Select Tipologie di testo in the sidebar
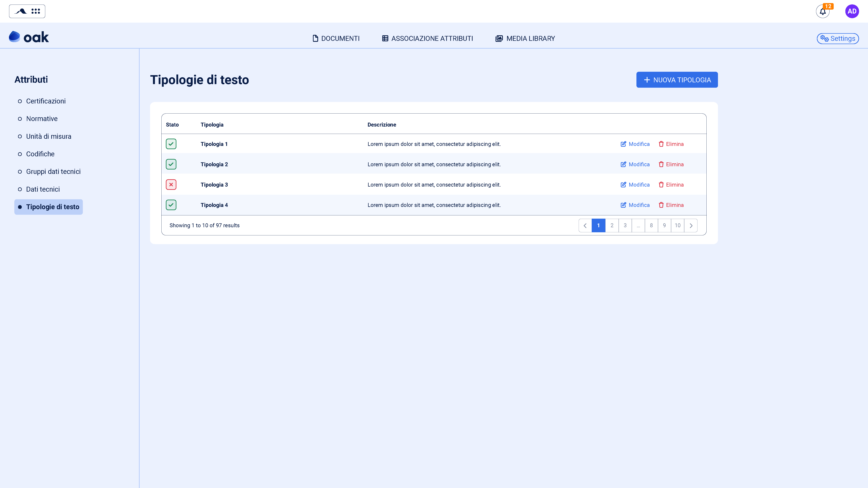The image size is (868, 488). [48, 207]
